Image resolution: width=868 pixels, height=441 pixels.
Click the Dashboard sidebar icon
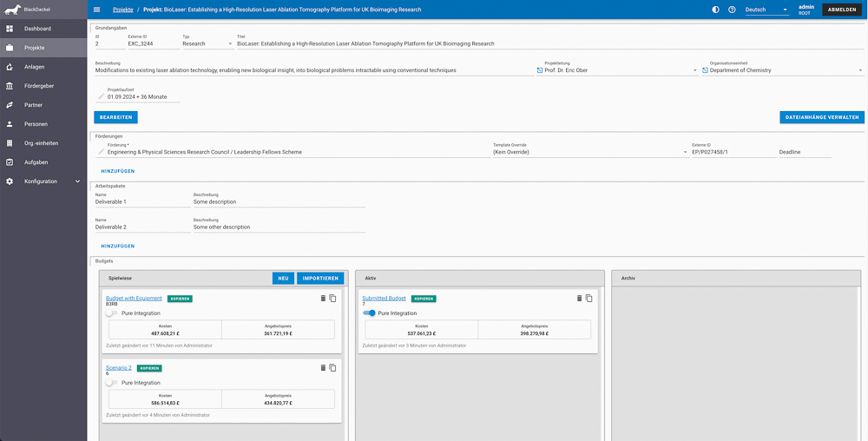10,29
